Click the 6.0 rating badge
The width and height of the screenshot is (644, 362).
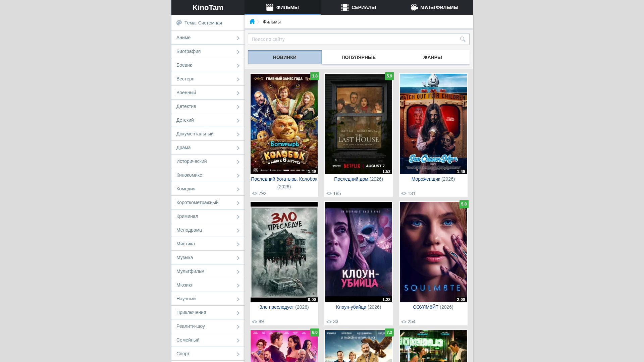pos(315,333)
